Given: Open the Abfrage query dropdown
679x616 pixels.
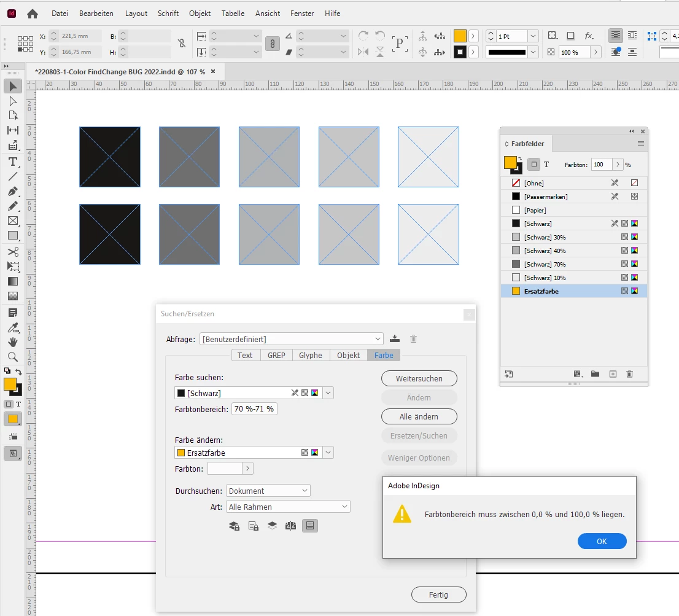Looking at the screenshot, I should (x=378, y=339).
